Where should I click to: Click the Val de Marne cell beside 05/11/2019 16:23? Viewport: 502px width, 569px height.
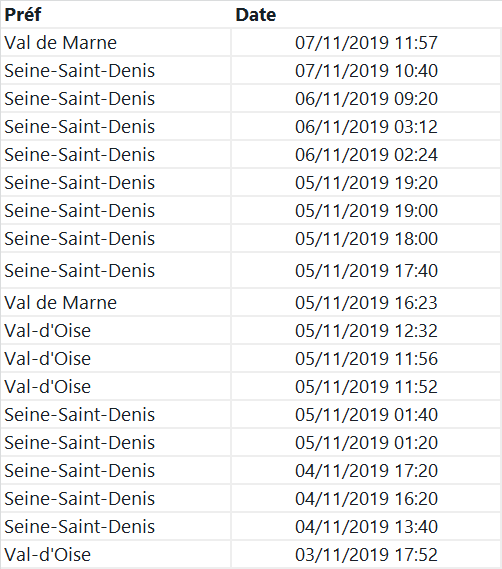[x=116, y=302]
